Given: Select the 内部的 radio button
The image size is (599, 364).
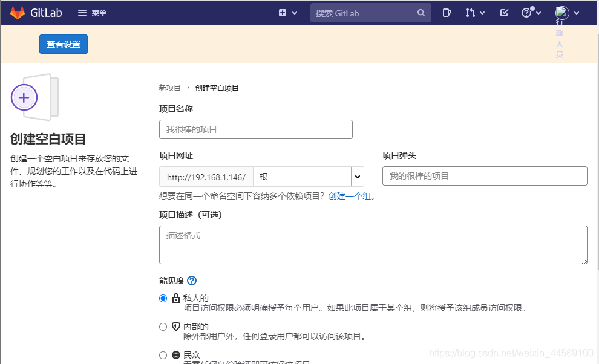Looking at the screenshot, I should 163,327.
